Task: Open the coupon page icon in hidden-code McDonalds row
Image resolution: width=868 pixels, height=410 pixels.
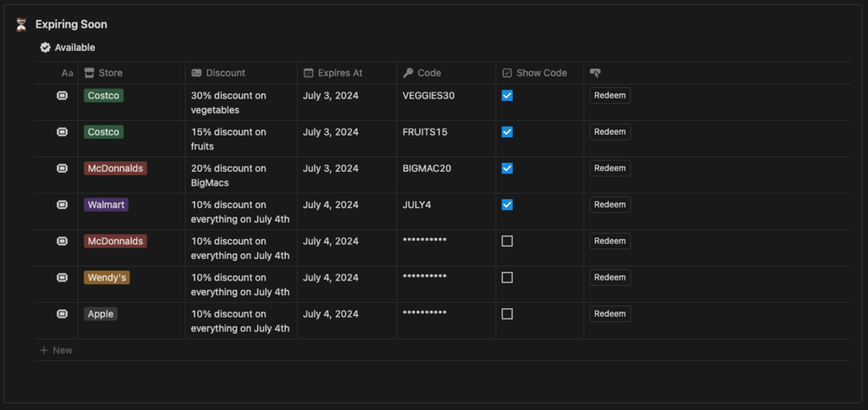Action: 62,241
